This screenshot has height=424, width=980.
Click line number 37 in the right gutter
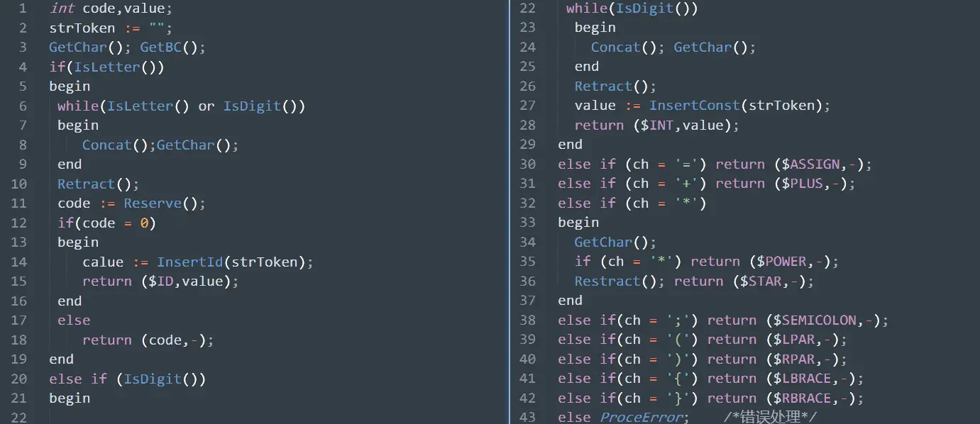coord(527,301)
